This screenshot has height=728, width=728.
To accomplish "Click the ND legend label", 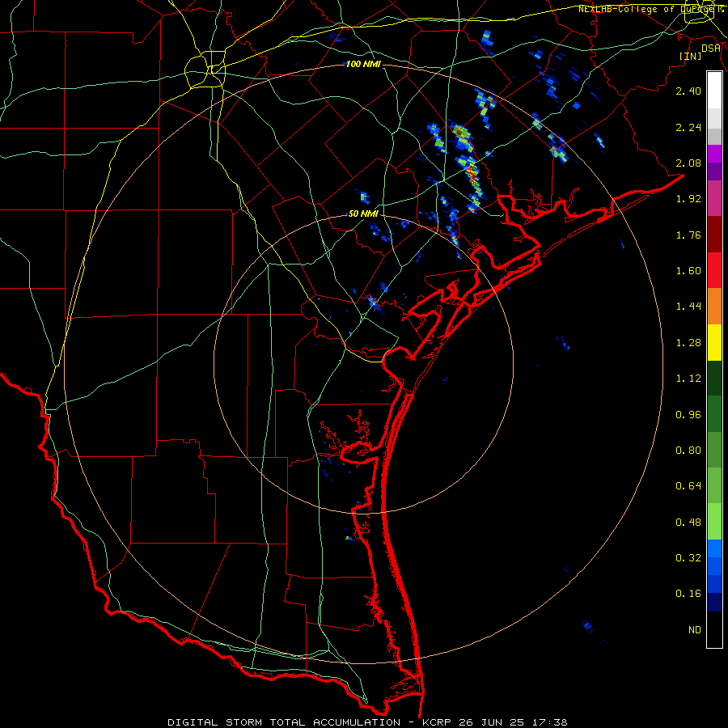I will tap(695, 630).
